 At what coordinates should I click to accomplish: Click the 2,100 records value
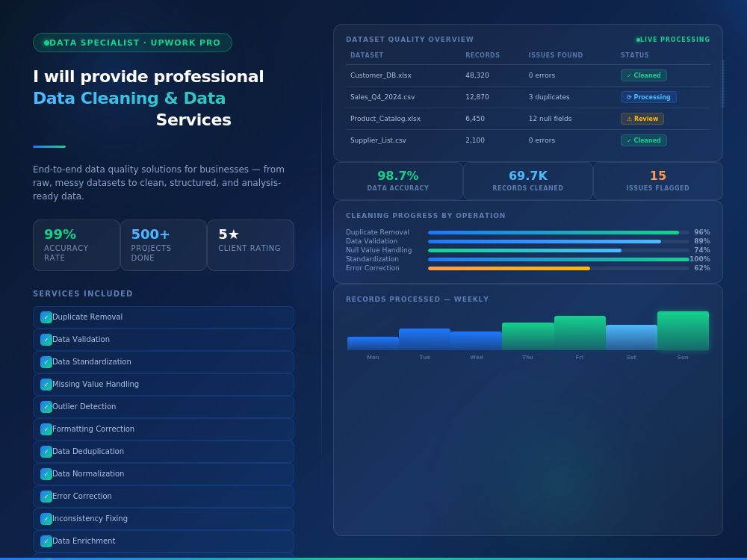coord(475,140)
